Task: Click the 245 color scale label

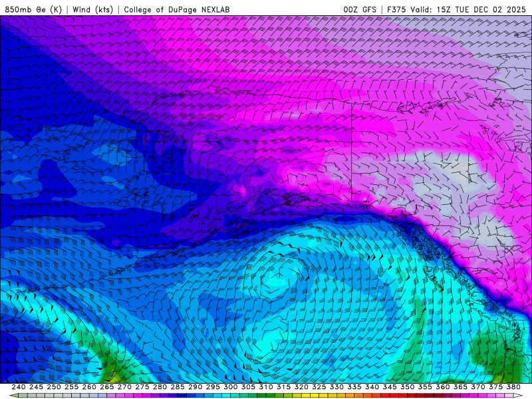Action: tap(36, 387)
